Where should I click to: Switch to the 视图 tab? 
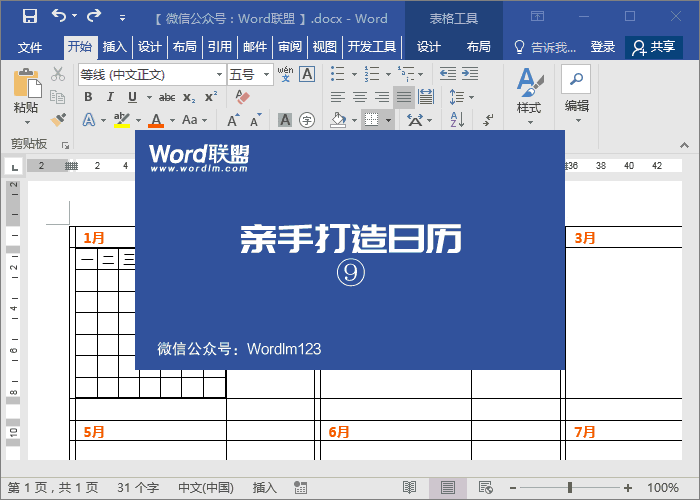coord(325,46)
